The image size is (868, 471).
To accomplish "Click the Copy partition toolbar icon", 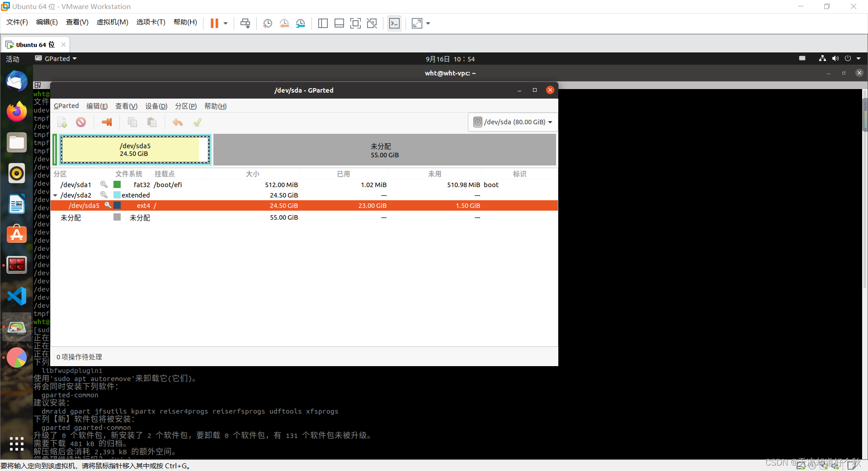I will point(132,122).
